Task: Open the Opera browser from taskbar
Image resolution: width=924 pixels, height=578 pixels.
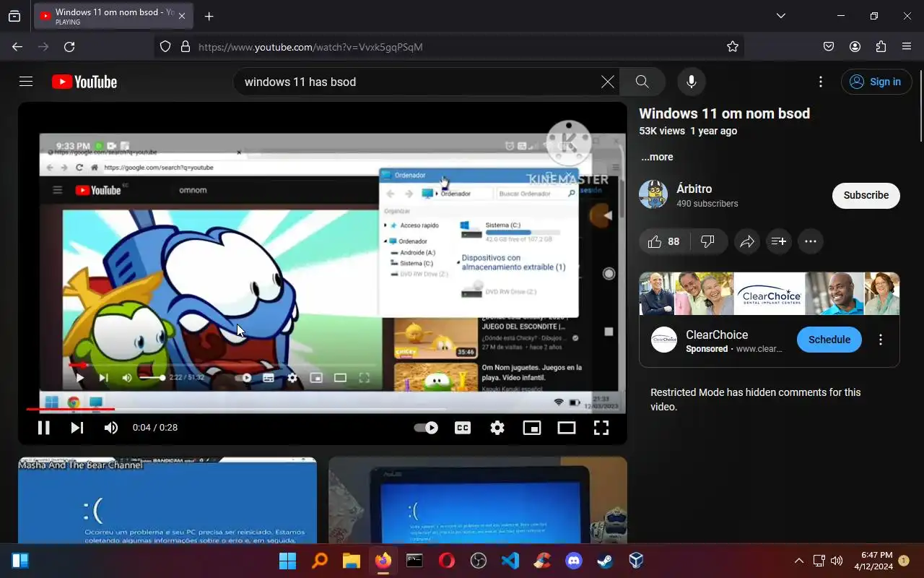Action: click(x=447, y=561)
